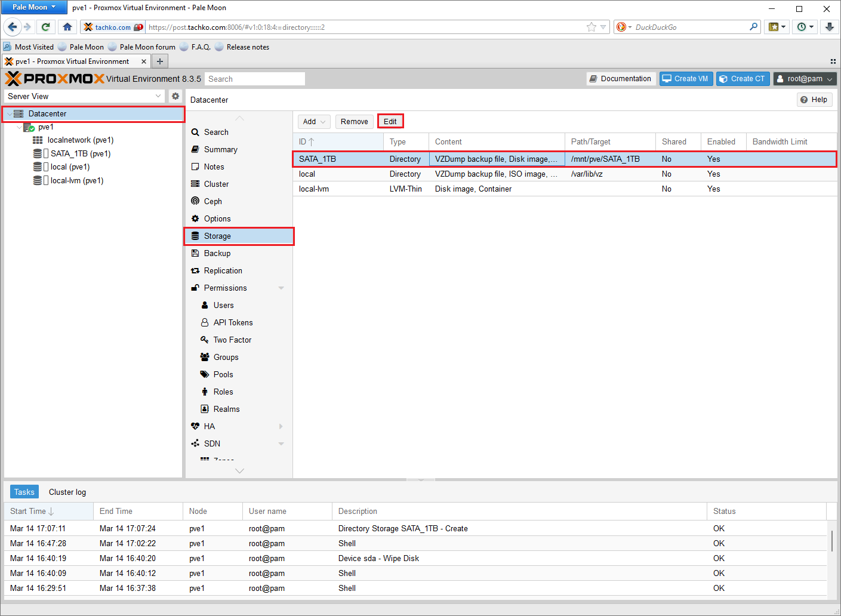
Task: Click the Release notes bookmark
Action: point(242,47)
